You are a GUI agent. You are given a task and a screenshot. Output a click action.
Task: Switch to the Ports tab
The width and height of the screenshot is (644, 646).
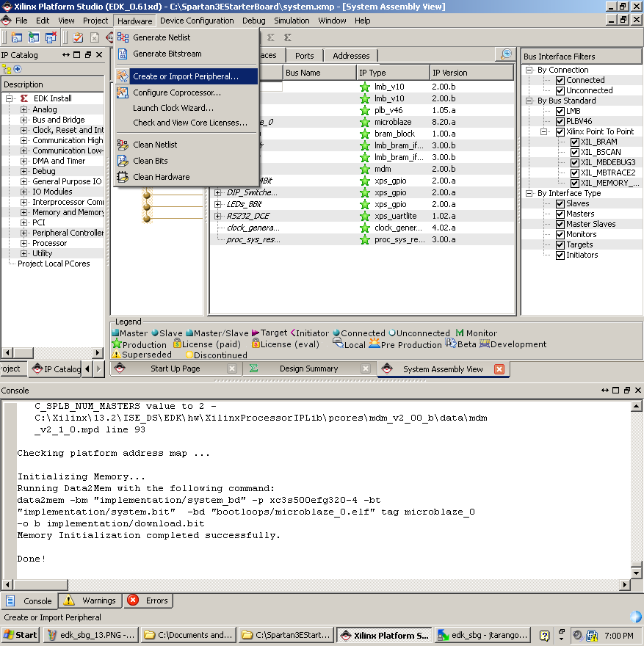pyautogui.click(x=305, y=56)
